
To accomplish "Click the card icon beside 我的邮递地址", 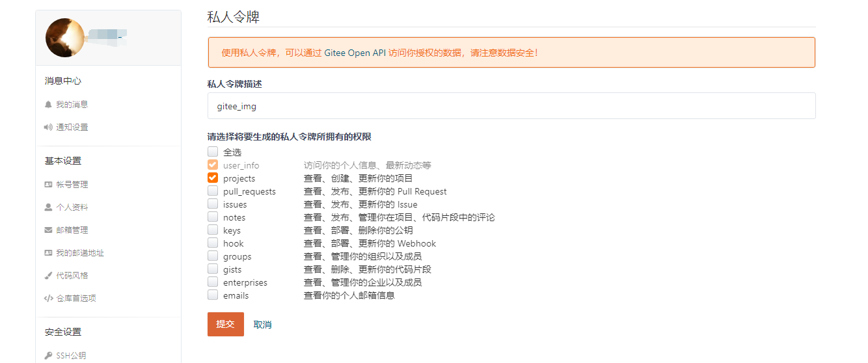I will tap(48, 253).
